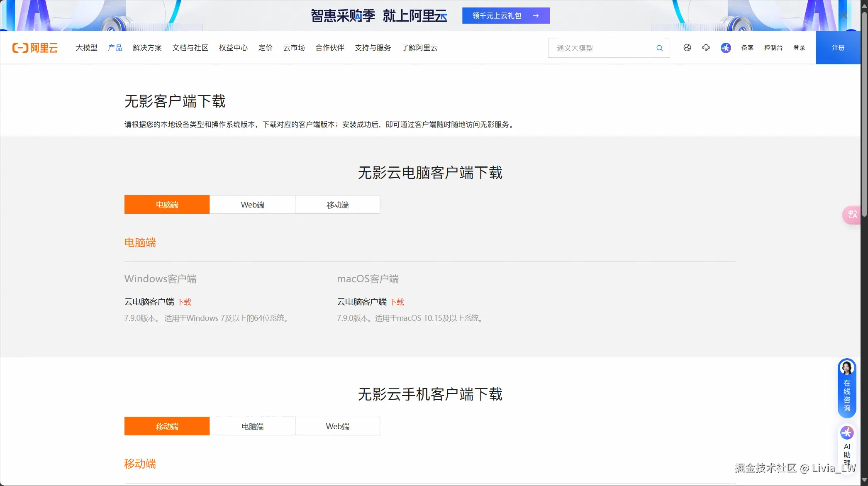The width and height of the screenshot is (868, 486).
Task: Open the 产品 menu in navigation
Action: pos(115,48)
